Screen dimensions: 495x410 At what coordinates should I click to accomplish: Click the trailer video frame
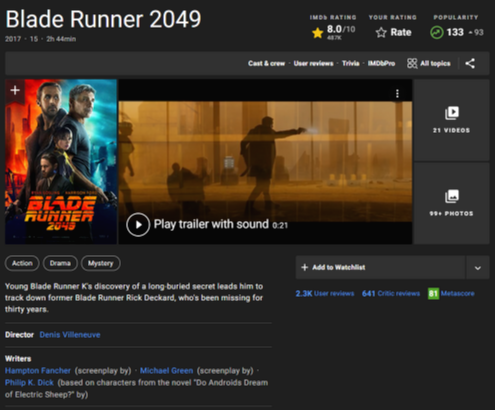tap(265, 162)
